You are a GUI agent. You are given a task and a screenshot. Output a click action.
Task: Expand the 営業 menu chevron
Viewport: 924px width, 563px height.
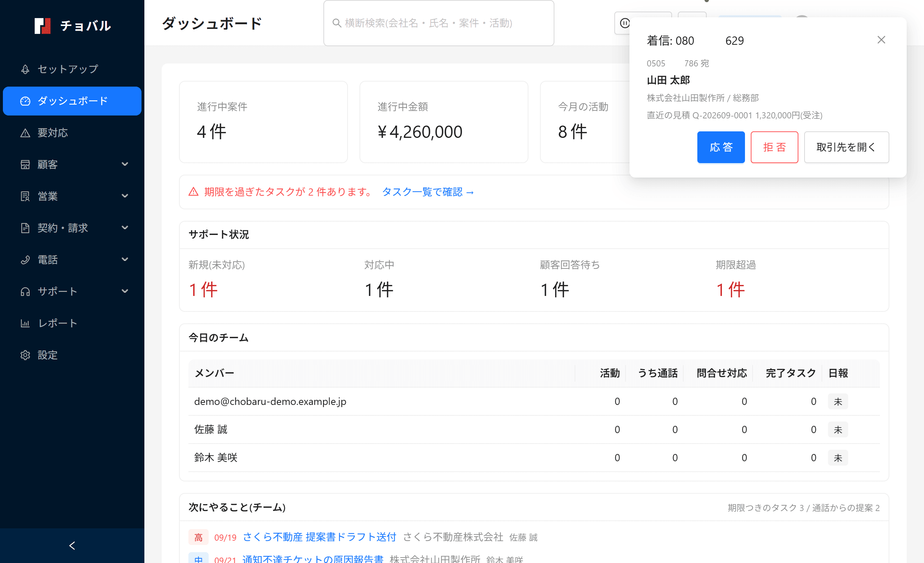pyautogui.click(x=125, y=196)
